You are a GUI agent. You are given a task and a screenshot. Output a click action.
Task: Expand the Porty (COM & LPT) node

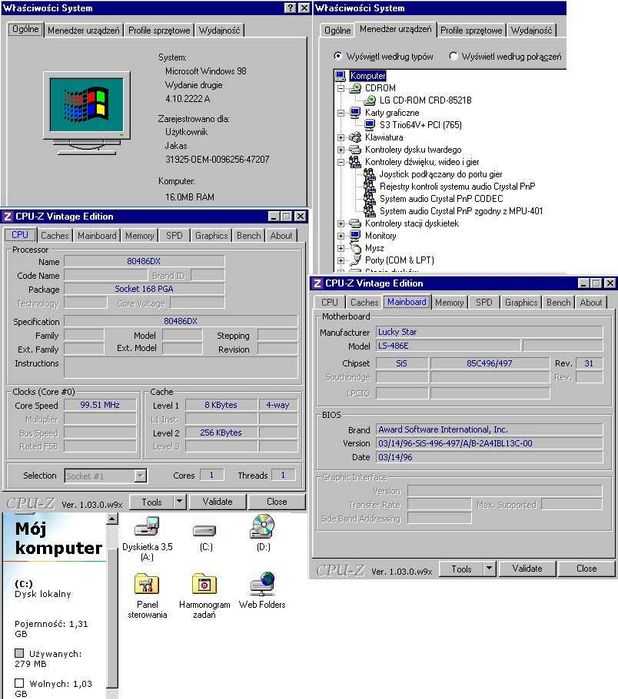(x=341, y=260)
